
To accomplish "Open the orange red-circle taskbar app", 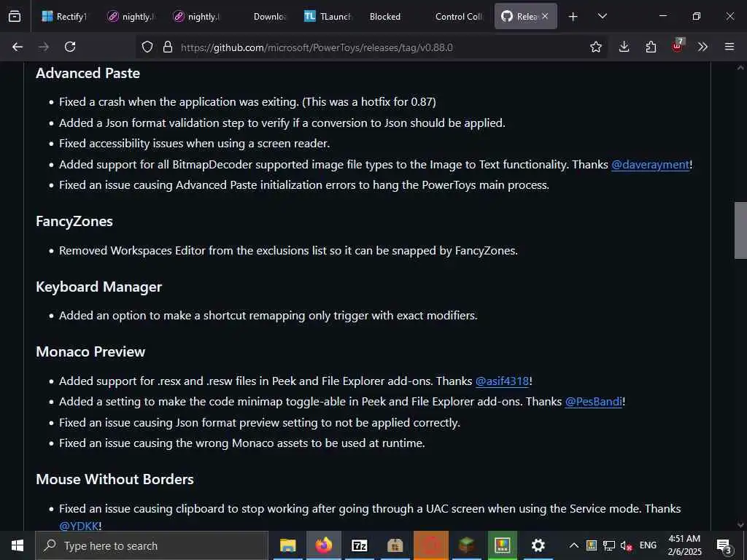I will [x=431, y=545].
